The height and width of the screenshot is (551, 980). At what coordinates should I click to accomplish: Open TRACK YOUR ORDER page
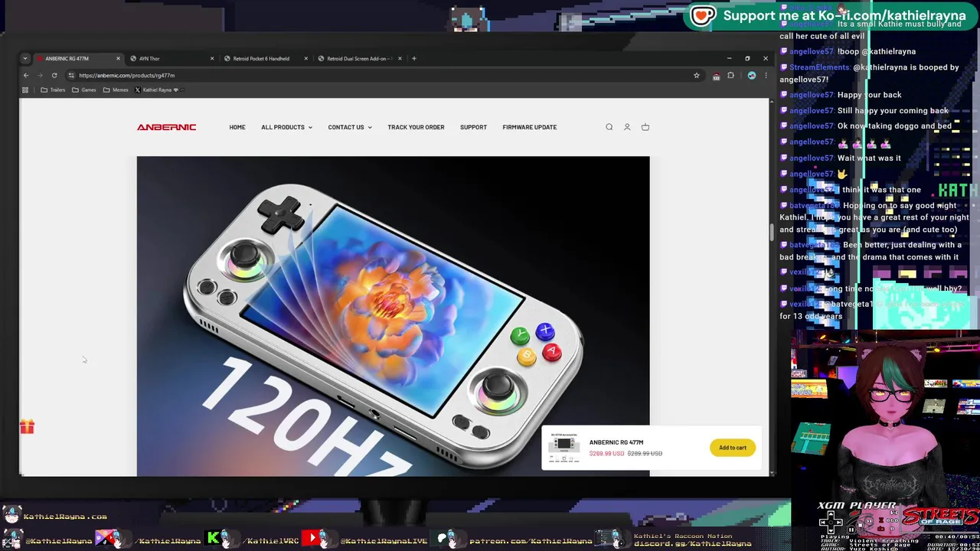click(x=416, y=127)
